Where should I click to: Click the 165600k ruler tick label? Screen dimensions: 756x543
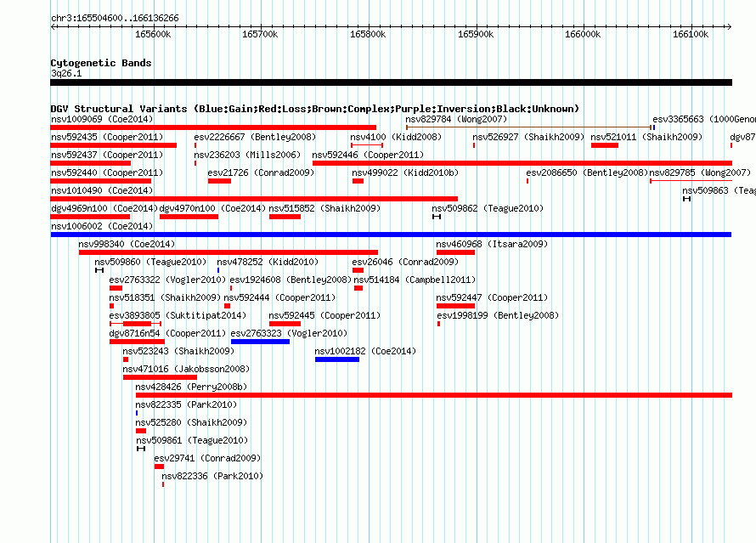[x=153, y=34]
